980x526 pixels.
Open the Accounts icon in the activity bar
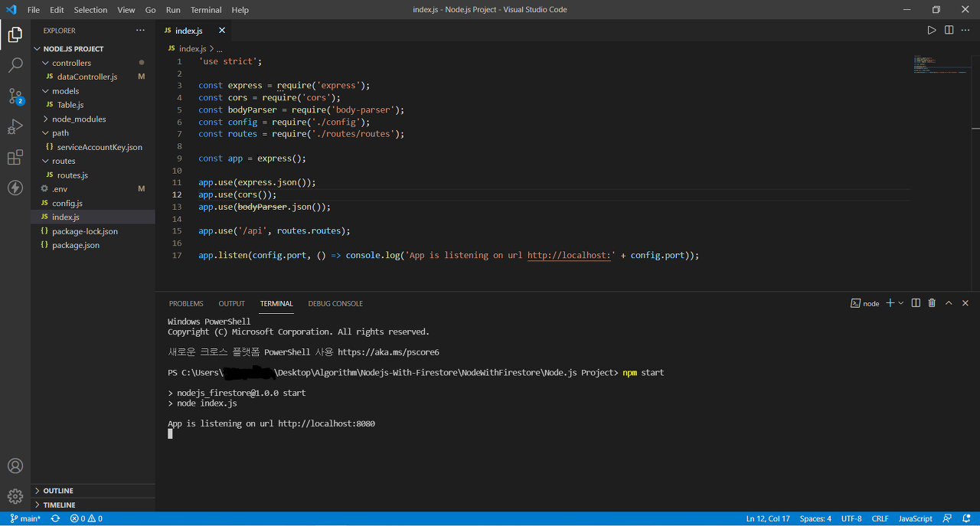click(x=15, y=466)
